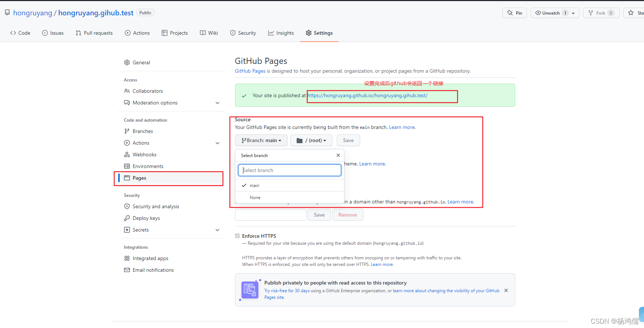Open the GitHub Pages description link
The image size is (644, 328).
[250, 71]
